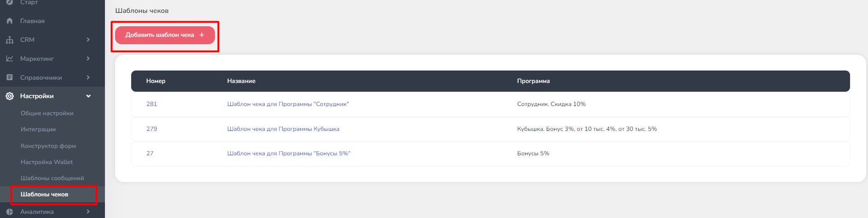The image size is (868, 218).
Task: Expand the CRM submenu chevron
Action: click(88, 40)
